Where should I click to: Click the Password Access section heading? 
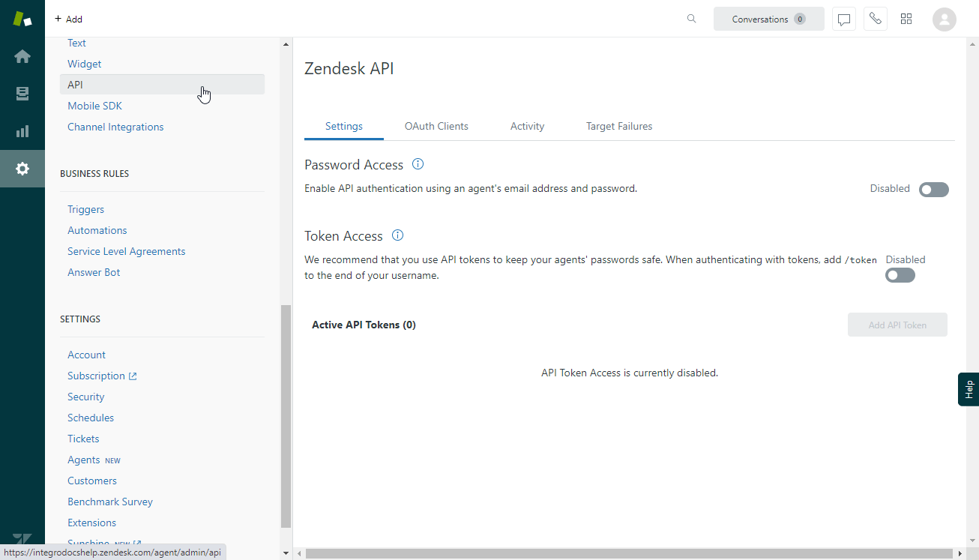354,165
